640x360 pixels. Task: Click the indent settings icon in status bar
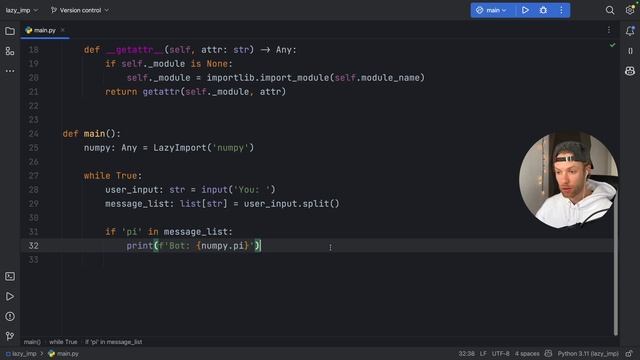tap(548, 353)
